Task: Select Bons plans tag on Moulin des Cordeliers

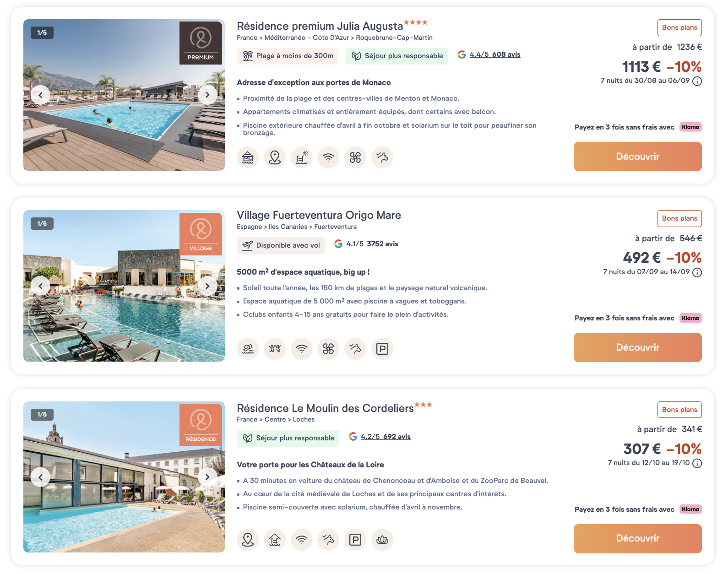Action: point(679,410)
